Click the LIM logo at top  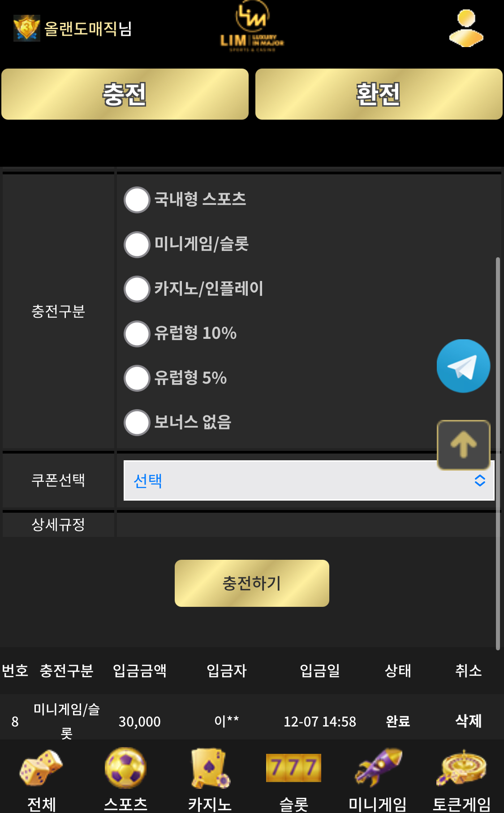click(252, 28)
